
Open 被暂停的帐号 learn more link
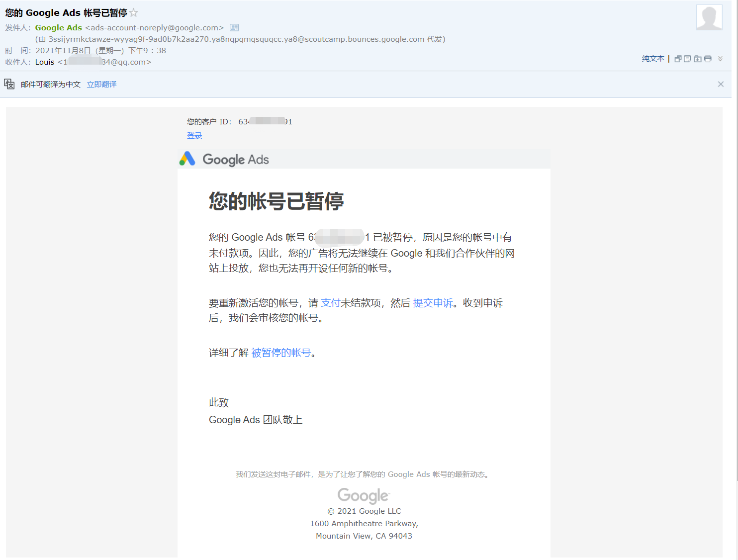click(281, 353)
